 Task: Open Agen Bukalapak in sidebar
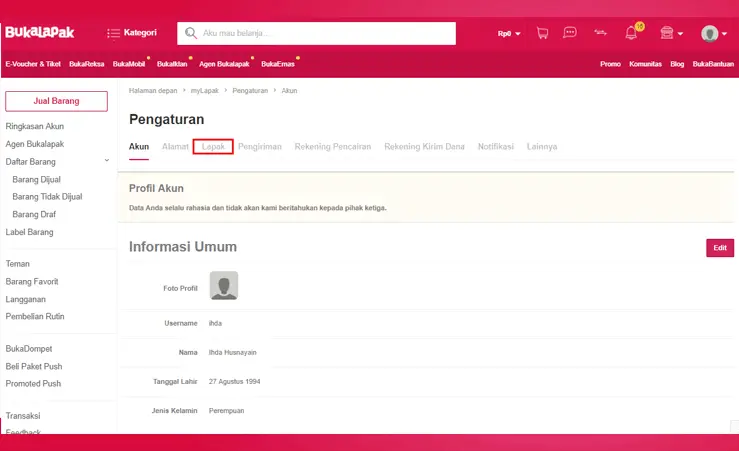tap(34, 144)
